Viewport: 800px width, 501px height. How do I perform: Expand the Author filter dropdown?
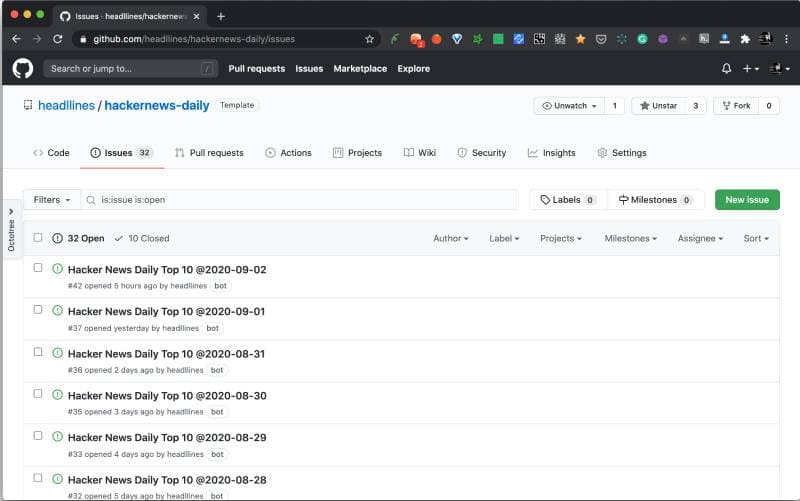point(451,238)
